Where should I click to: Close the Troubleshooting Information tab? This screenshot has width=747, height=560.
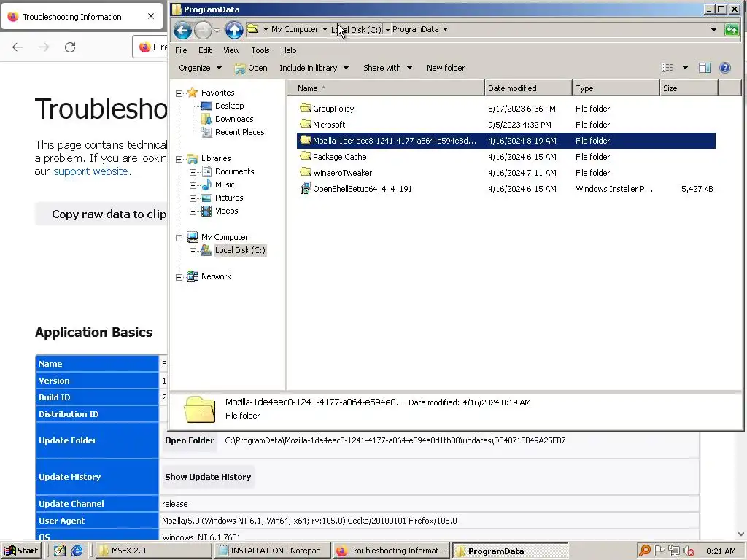151,16
